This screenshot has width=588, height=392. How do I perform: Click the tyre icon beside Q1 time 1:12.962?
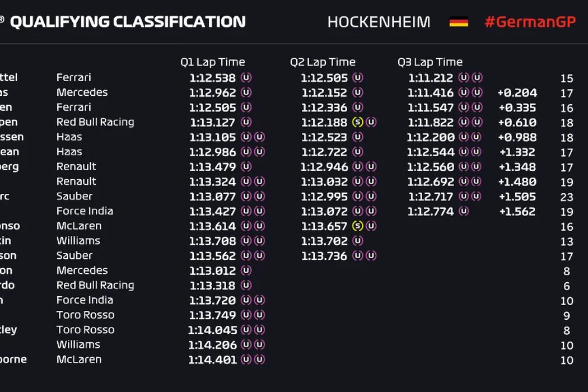(x=246, y=92)
